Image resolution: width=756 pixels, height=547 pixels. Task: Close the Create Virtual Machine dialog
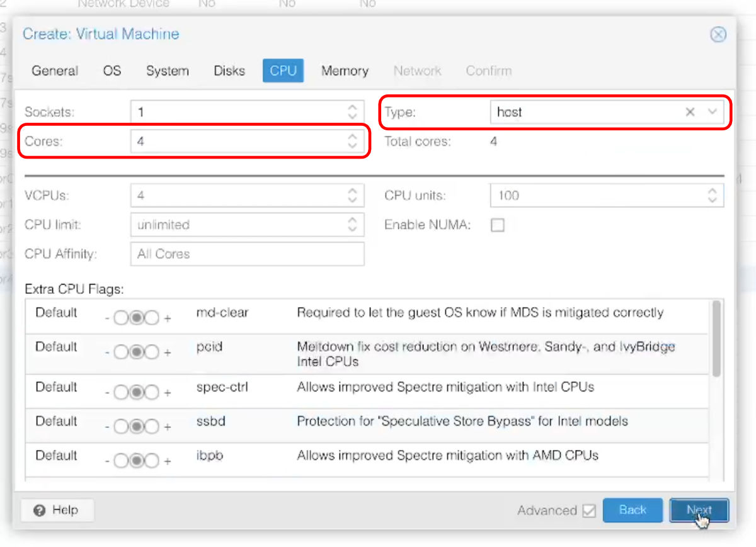coord(718,35)
